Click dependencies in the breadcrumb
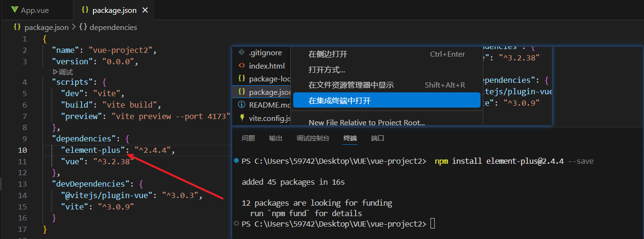Viewport: 644px width, 239px height. coord(113,28)
